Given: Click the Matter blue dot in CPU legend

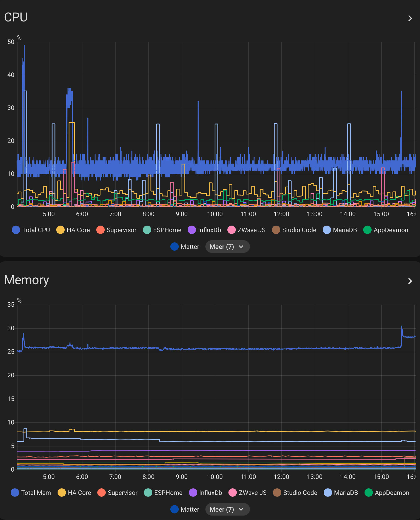Looking at the screenshot, I should (x=174, y=247).
